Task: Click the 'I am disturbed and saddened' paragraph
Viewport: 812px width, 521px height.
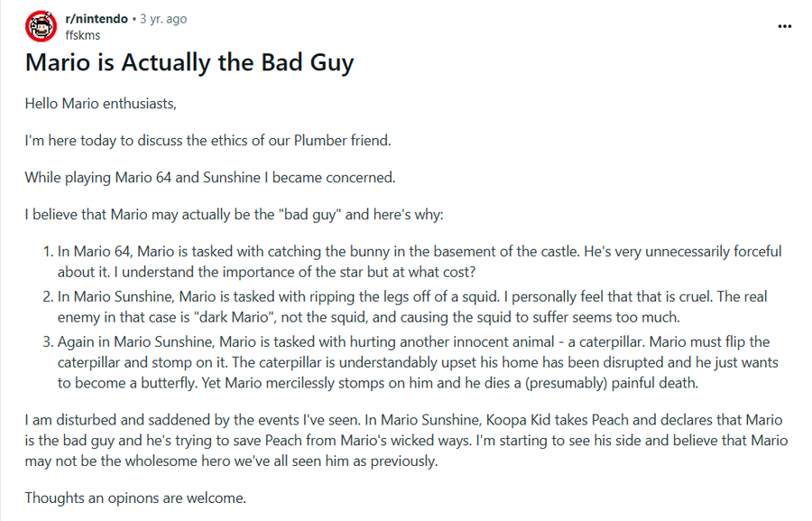Action: tap(406, 440)
